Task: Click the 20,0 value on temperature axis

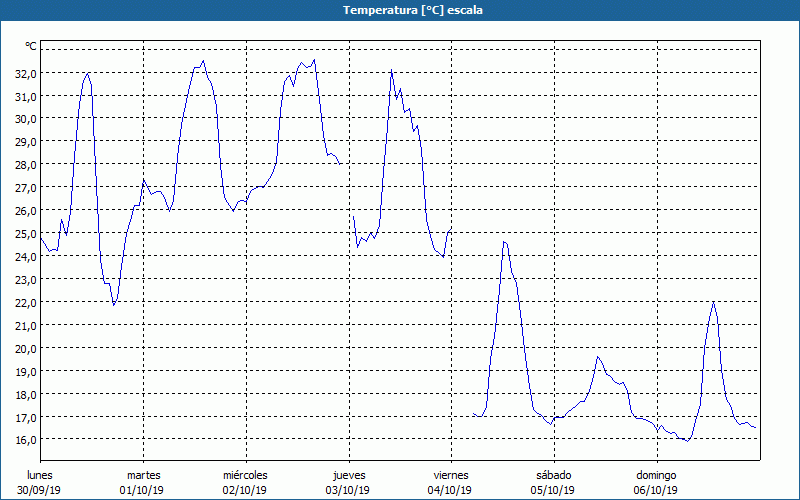Action: coord(26,348)
